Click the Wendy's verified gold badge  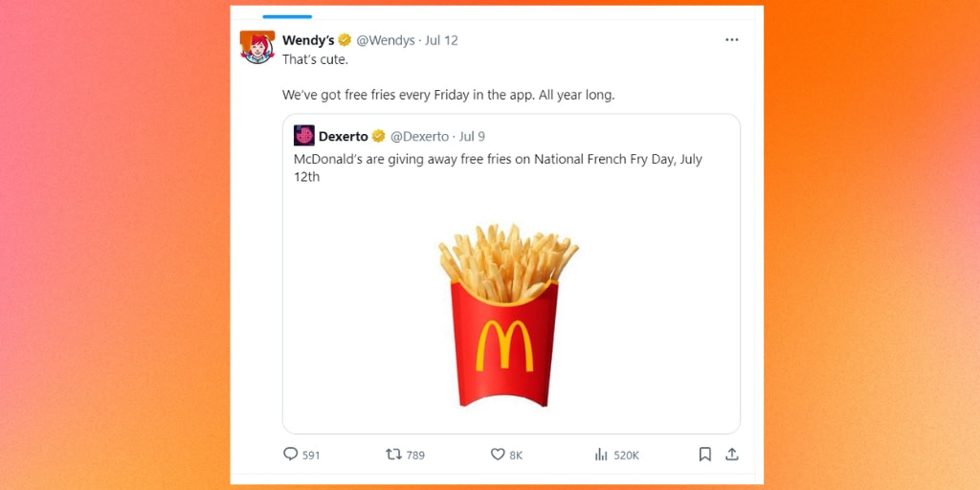point(345,40)
